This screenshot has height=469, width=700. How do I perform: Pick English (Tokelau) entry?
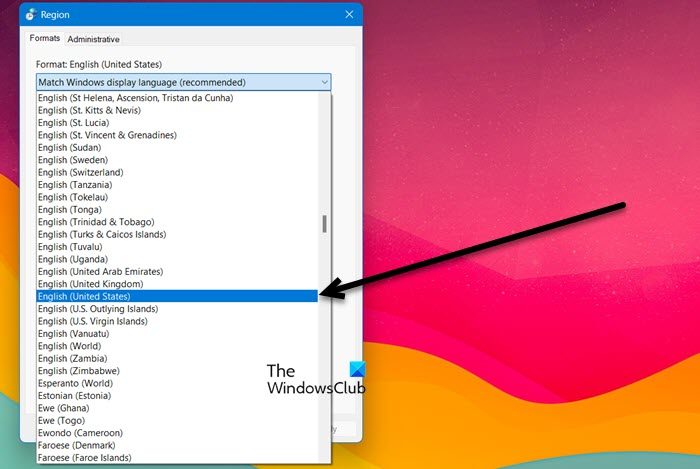(x=177, y=197)
